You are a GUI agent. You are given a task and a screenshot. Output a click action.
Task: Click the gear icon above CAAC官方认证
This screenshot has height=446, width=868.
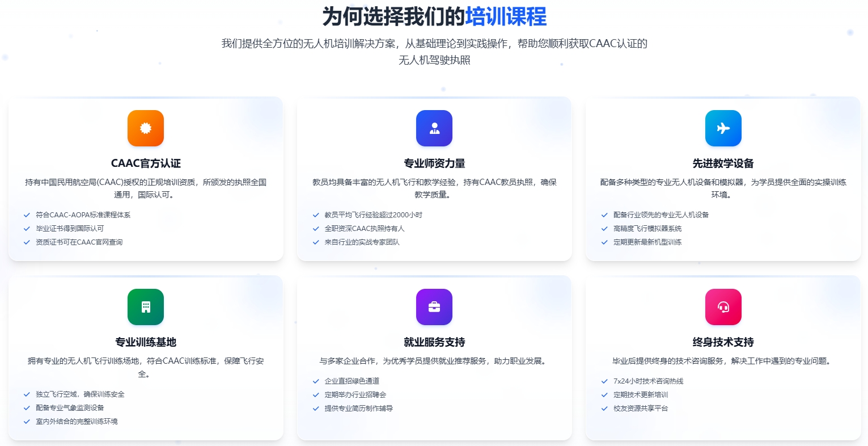click(146, 128)
